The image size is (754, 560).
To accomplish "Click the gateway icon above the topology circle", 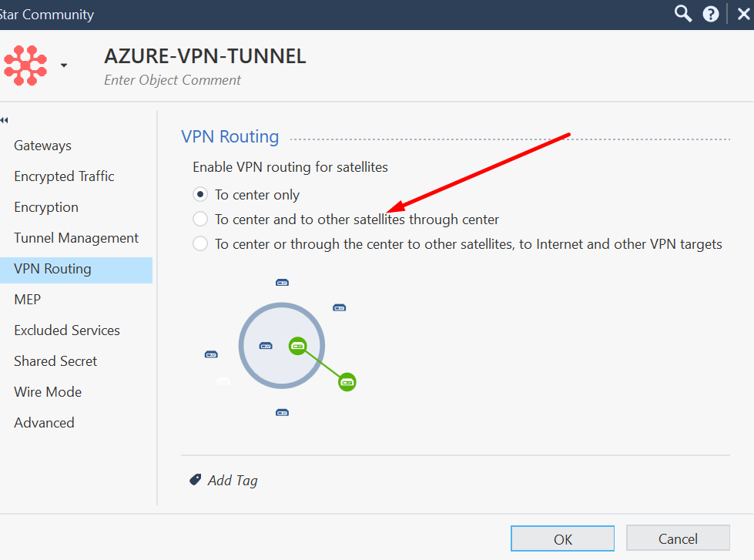I will point(282,282).
